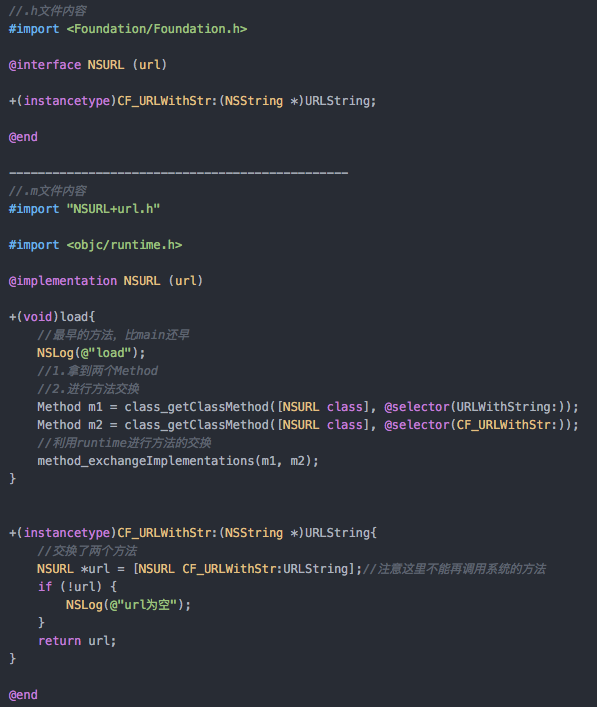Click the NSLog(@"url为空") statement
The image size is (597, 707).
coord(128,605)
